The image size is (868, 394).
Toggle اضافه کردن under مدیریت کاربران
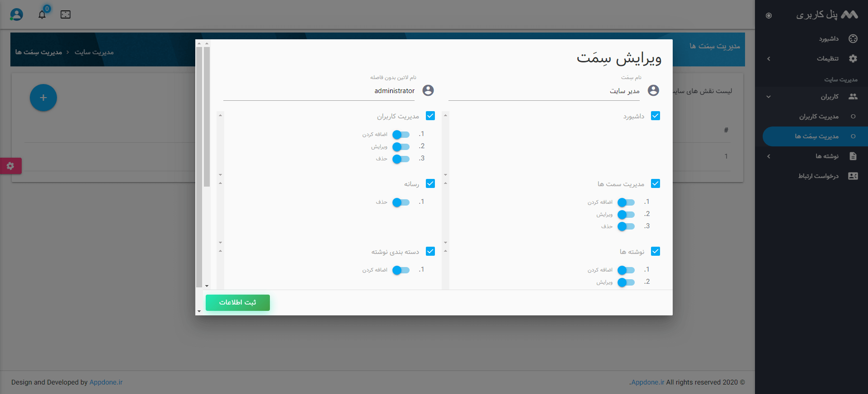pyautogui.click(x=401, y=134)
